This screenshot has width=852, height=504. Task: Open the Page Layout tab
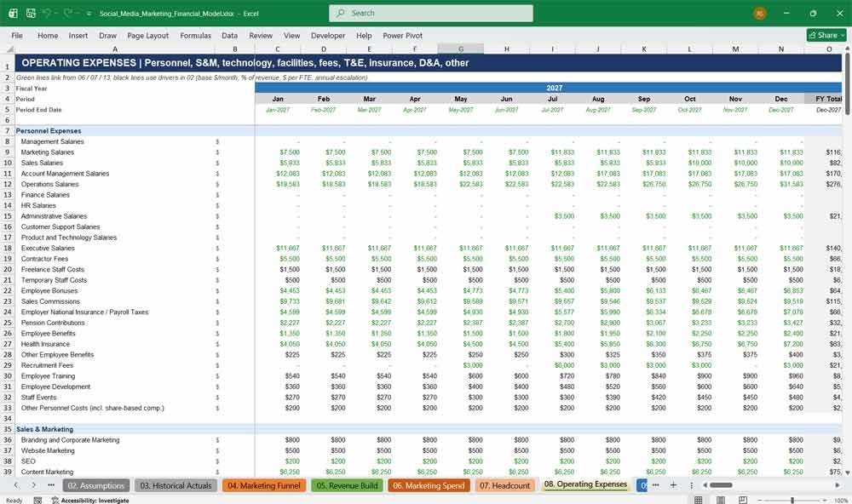point(147,35)
